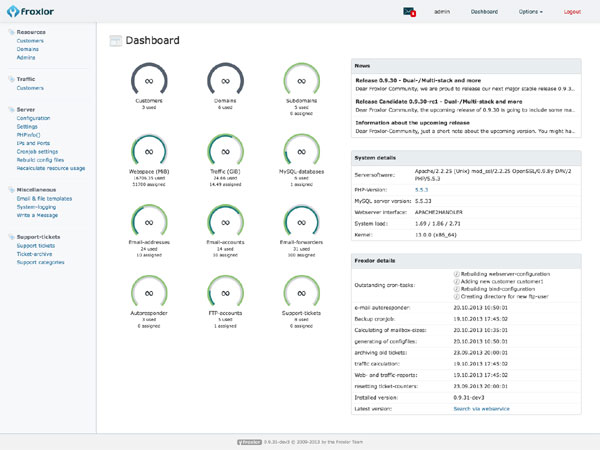
Task: Click clock icon beside Rebuilding webserver-configuration task
Action: coord(457,274)
